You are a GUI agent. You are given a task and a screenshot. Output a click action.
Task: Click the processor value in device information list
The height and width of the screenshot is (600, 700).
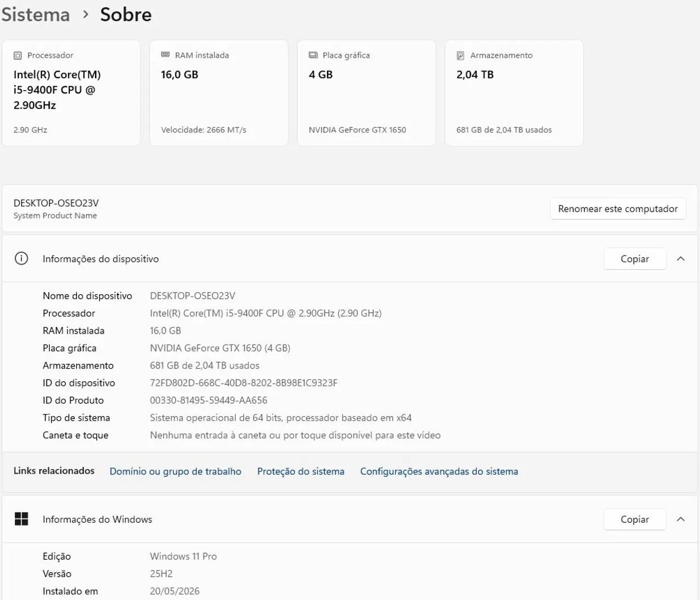(x=266, y=313)
